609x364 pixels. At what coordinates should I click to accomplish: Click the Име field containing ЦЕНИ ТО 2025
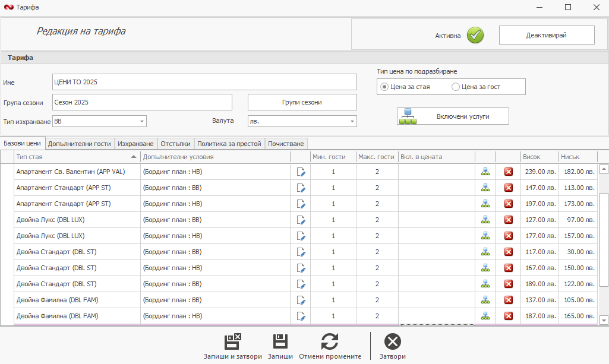click(x=204, y=82)
